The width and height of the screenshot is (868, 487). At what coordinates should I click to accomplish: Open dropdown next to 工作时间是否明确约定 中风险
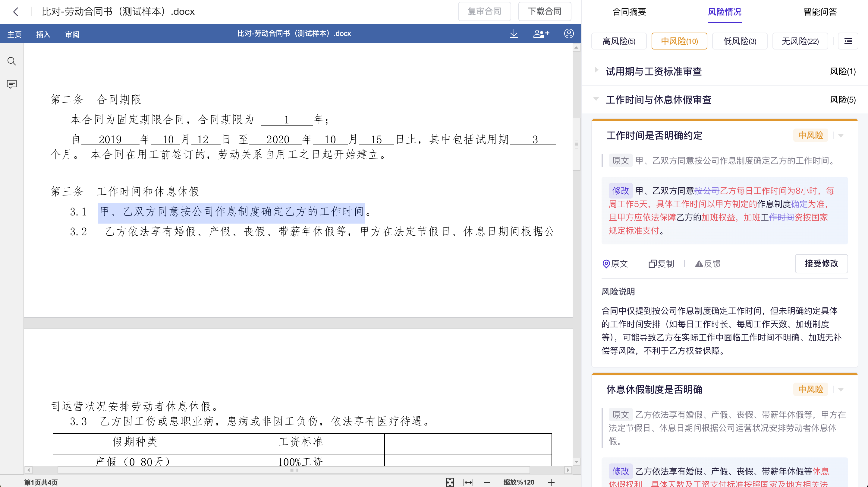click(841, 135)
